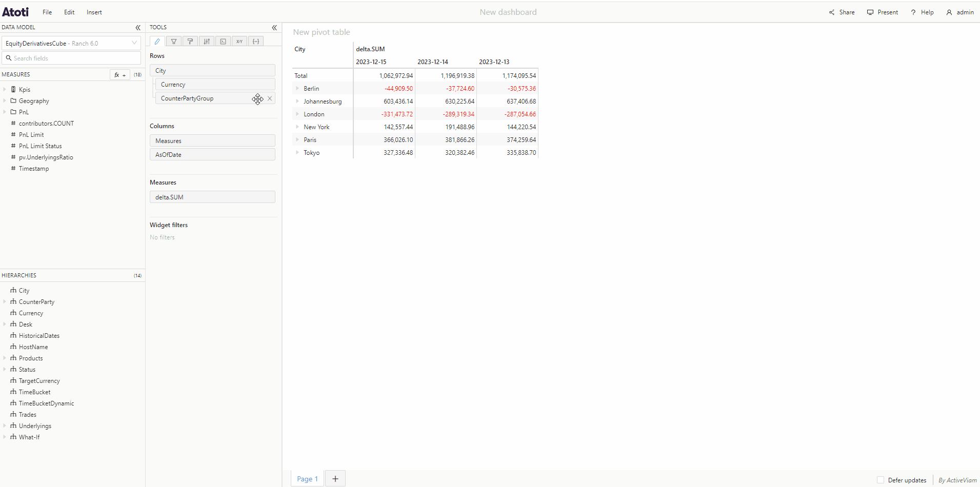Open Help question mark
The width and height of the screenshot is (980, 487).
(913, 12)
